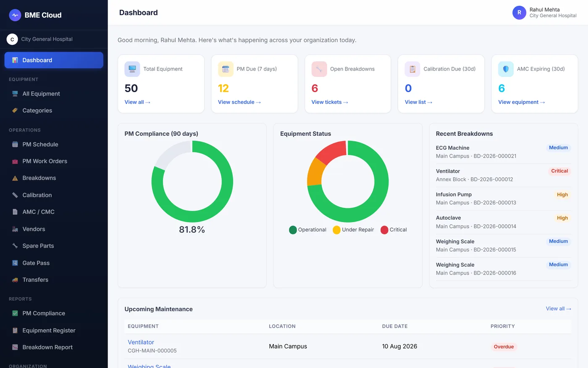Click the Breakdowns warning triangle icon
Image resolution: width=588 pixels, height=368 pixels.
(15, 178)
